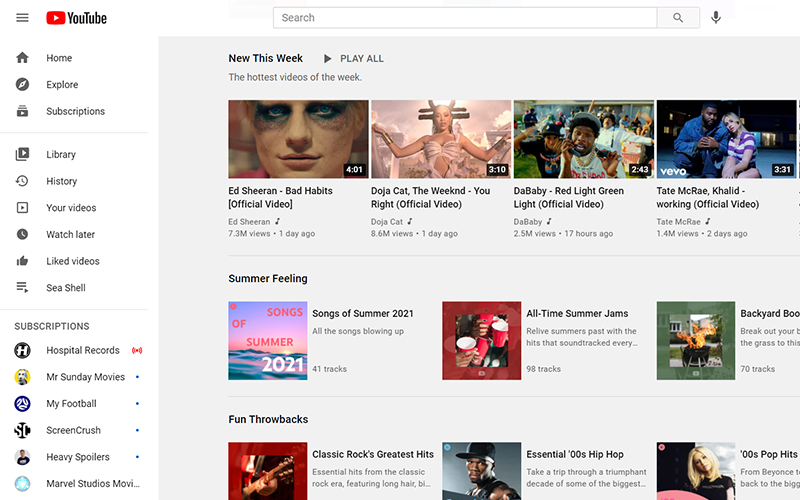Click the Hospital Records live indicator

tap(137, 351)
